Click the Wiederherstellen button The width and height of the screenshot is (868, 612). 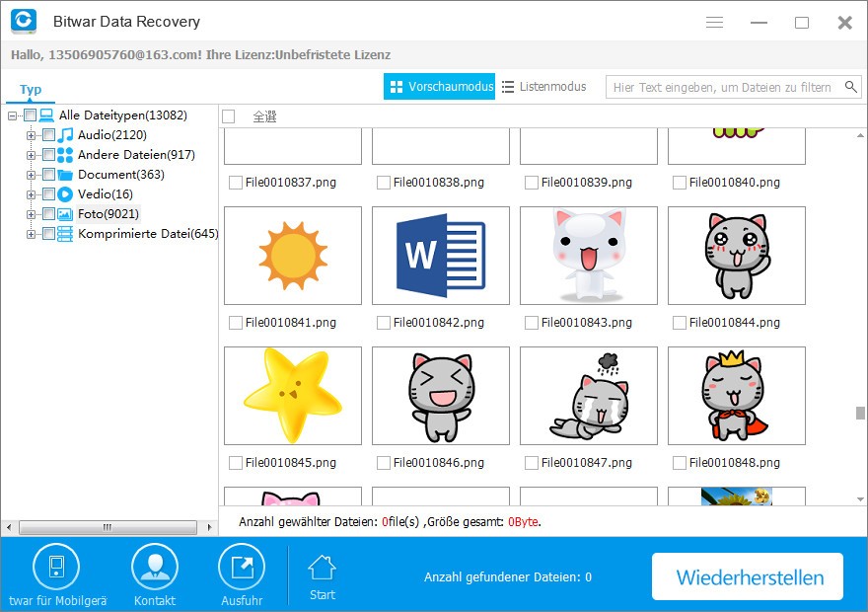pos(748,576)
